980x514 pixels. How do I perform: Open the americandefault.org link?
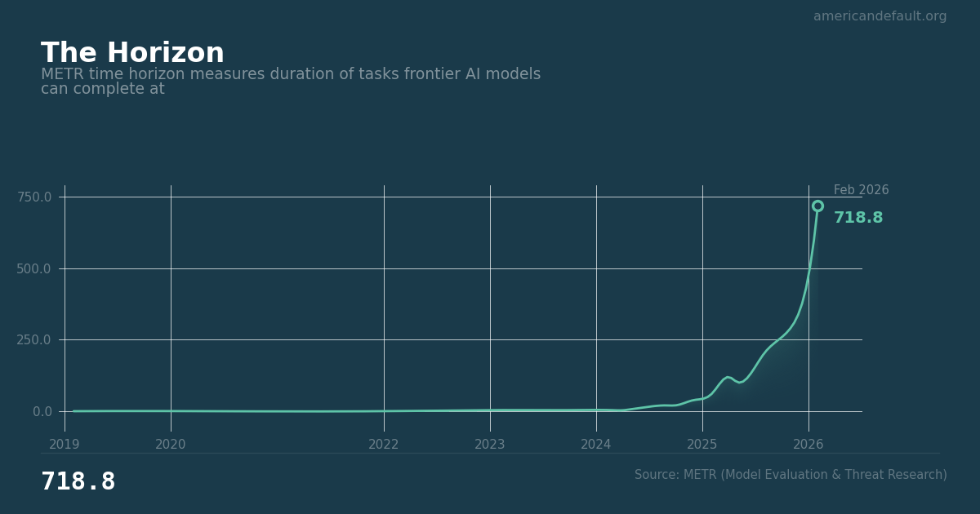880,16
